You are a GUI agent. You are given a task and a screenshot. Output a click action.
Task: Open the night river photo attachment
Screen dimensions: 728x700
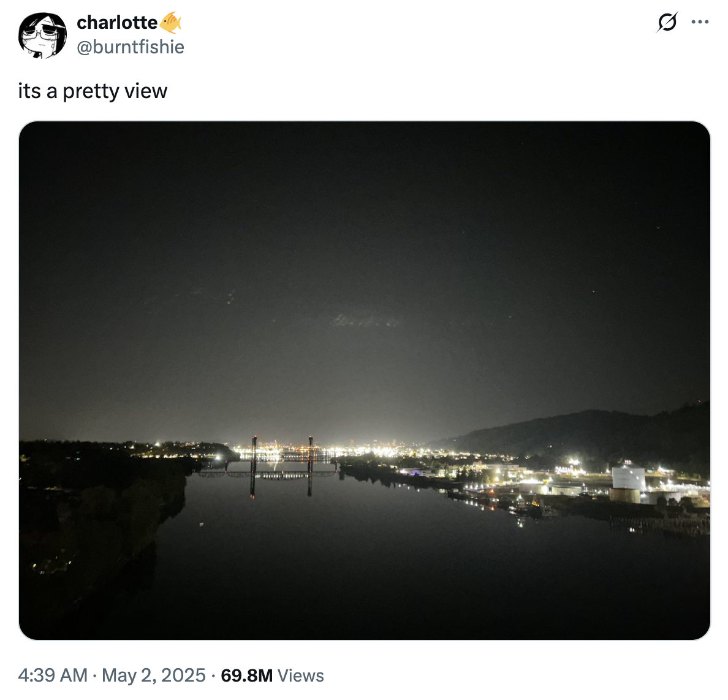point(364,380)
